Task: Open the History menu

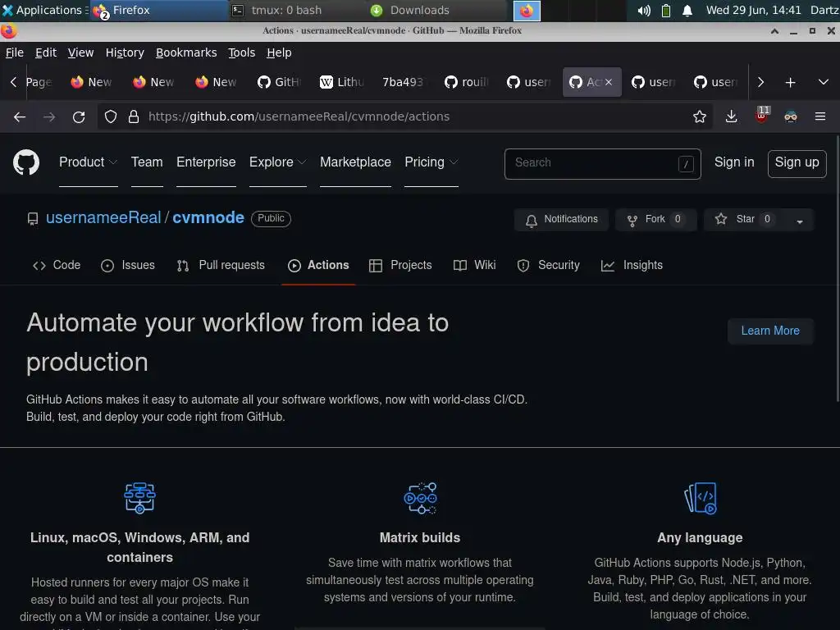Action: [125, 52]
